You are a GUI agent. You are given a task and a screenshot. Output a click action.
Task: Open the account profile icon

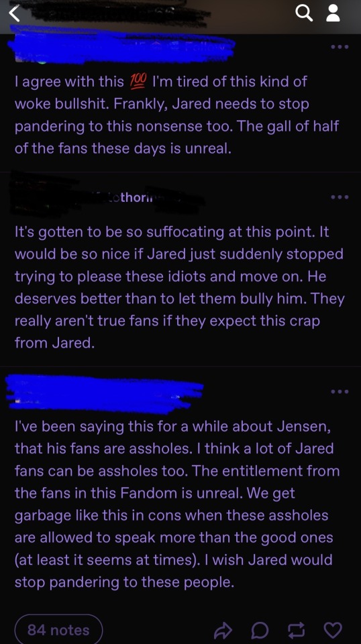point(333,13)
